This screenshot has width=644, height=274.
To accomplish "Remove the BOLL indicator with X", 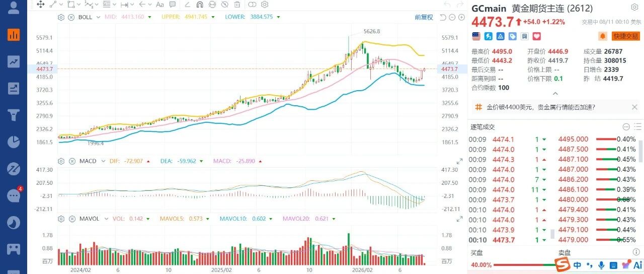I will 71,17.
